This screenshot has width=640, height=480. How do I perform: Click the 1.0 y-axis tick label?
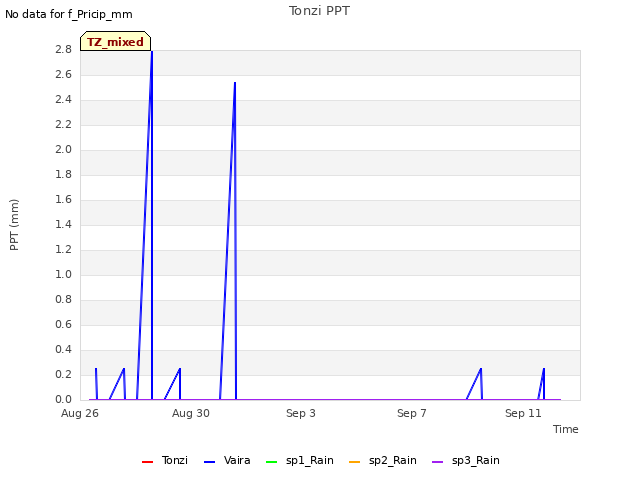click(x=63, y=275)
